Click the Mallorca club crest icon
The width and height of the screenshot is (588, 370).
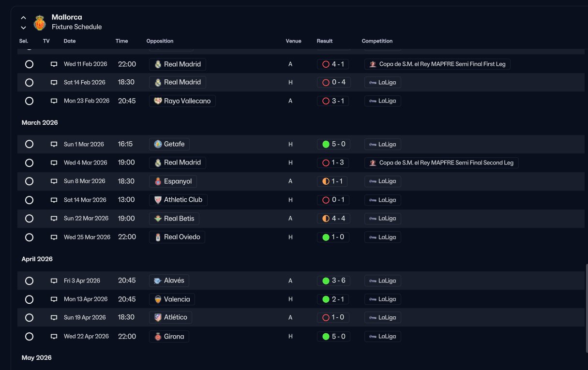click(x=39, y=22)
